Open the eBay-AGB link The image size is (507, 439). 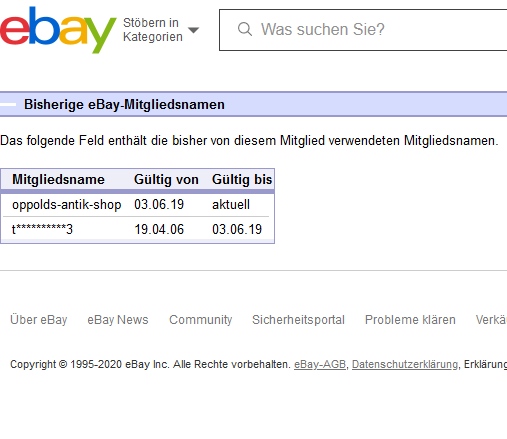[x=320, y=364]
